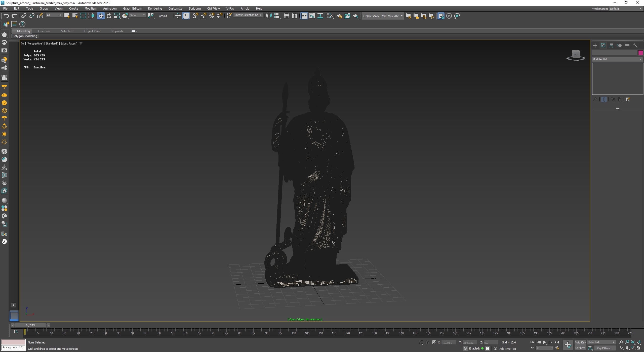Toggle Window/Crossing selection mode

click(91, 16)
